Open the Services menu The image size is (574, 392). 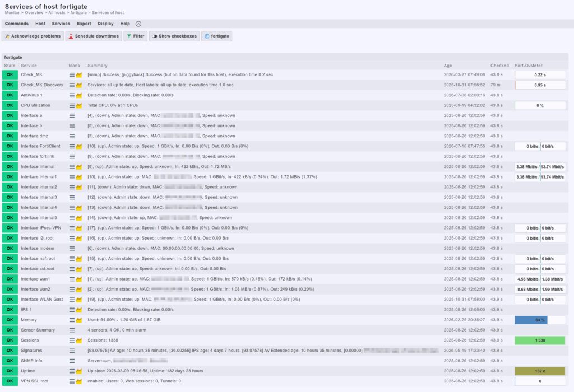click(x=61, y=24)
